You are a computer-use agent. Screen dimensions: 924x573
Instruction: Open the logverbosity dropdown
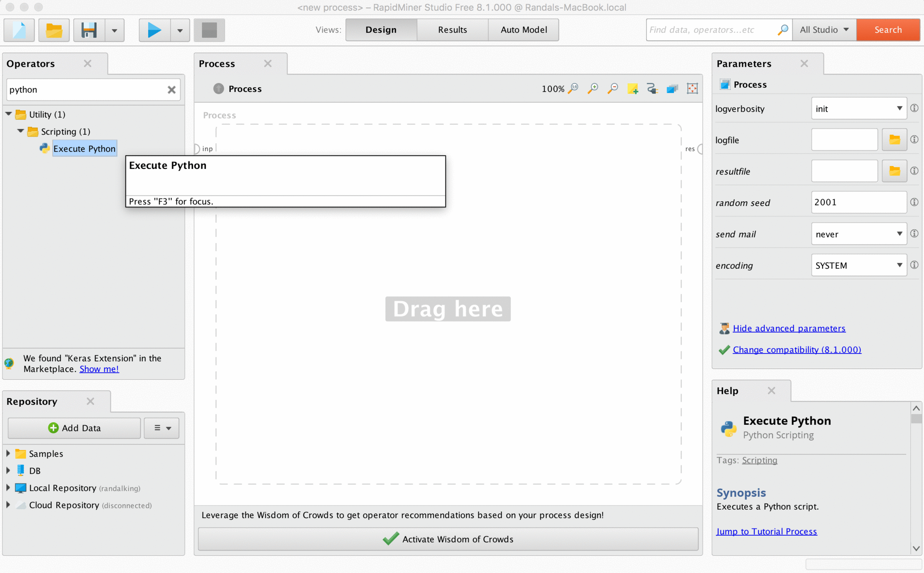tap(859, 108)
